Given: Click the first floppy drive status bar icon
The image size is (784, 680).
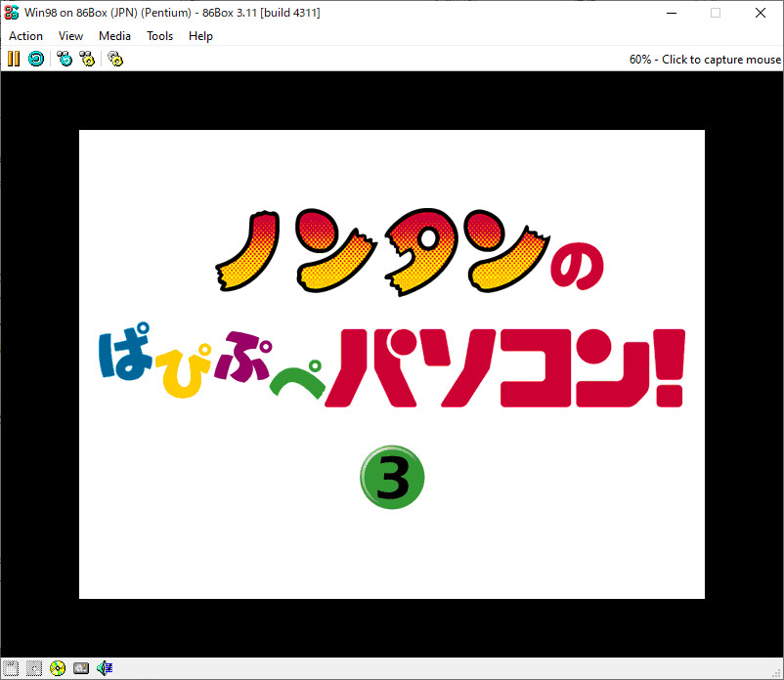Looking at the screenshot, I should (11, 668).
